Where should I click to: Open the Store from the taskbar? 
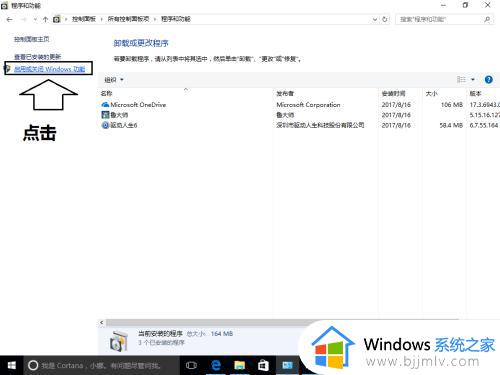[263, 366]
